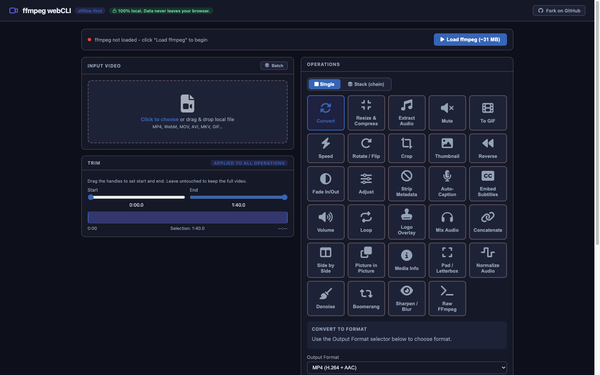Choose the Concatenate operation
The image size is (600, 375).
pyautogui.click(x=488, y=222)
